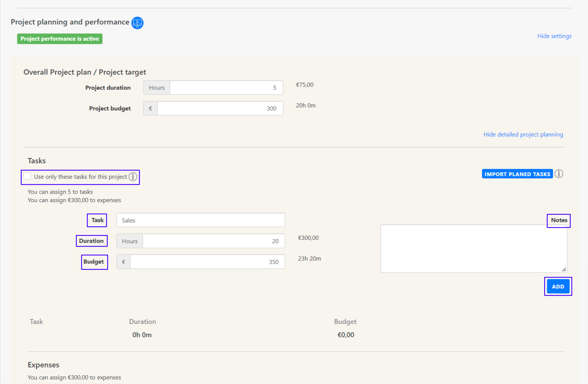Open the video tutorial icon beside the heading
Viewport: 588px width, 384px height.
click(x=137, y=23)
